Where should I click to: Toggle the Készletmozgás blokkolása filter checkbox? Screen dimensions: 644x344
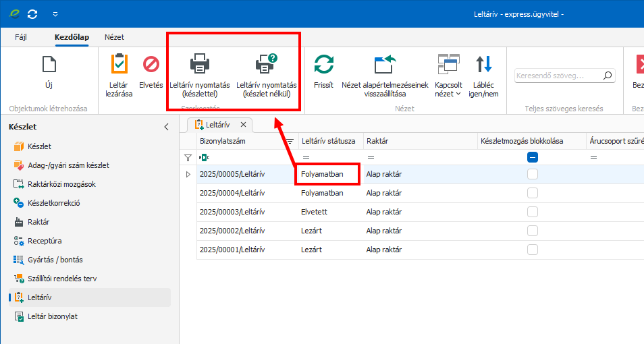(533, 157)
